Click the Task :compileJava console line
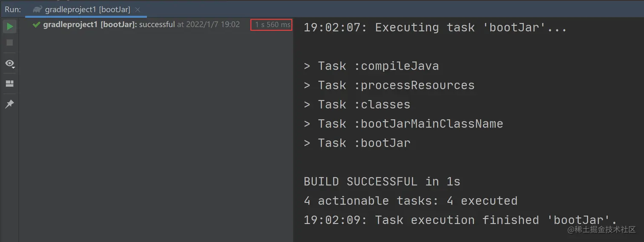 click(371, 66)
